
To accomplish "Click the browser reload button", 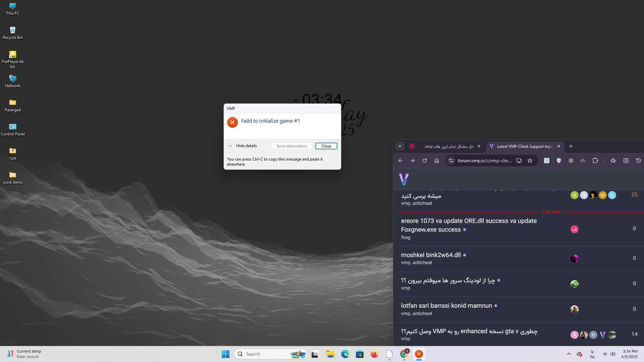I will 425,161.
